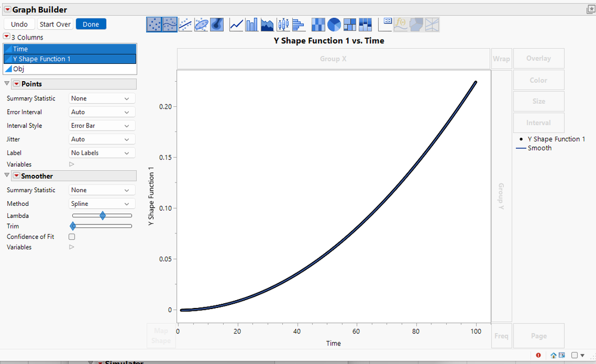Click the Start Over button
This screenshot has height=364, width=596.
(55, 24)
